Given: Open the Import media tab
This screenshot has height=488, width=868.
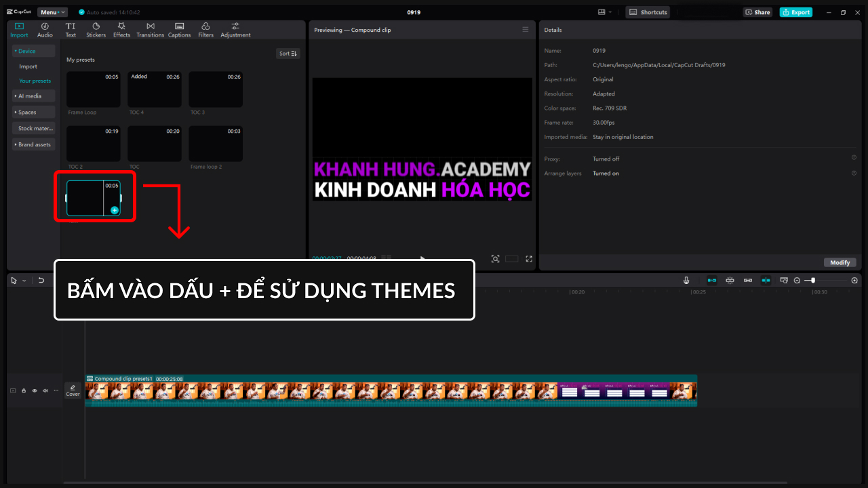Looking at the screenshot, I should click(19, 30).
